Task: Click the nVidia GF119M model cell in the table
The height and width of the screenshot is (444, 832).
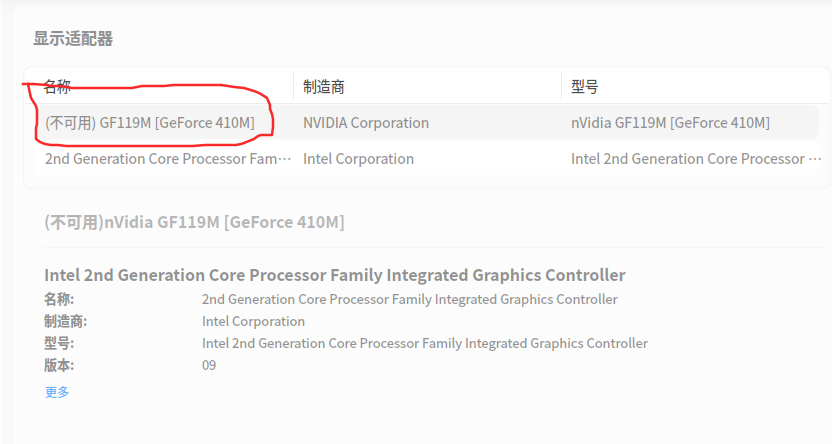Action: pos(670,123)
